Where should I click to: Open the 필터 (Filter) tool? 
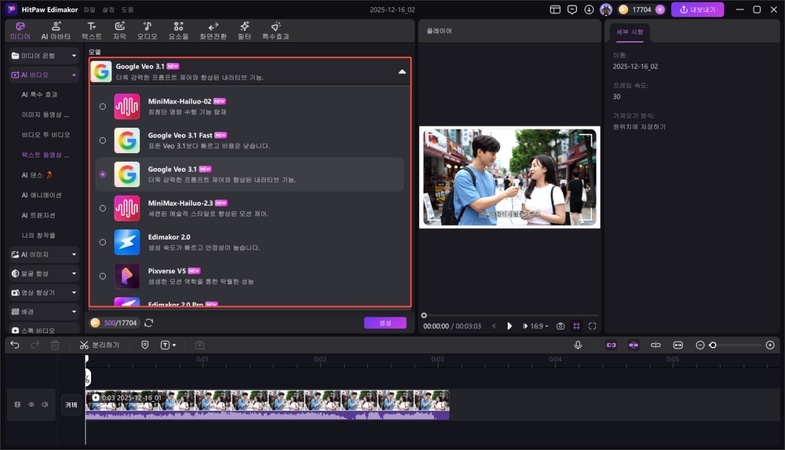click(x=244, y=31)
